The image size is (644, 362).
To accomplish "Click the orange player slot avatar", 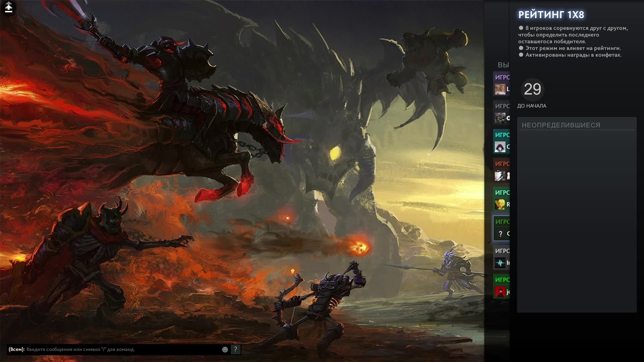I will tap(500, 176).
